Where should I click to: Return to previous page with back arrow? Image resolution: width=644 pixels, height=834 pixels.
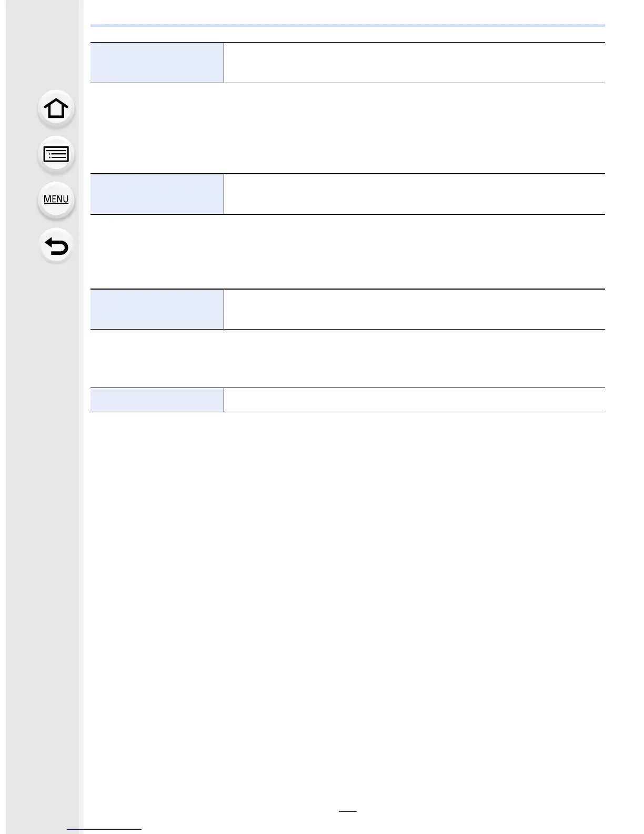click(x=56, y=246)
